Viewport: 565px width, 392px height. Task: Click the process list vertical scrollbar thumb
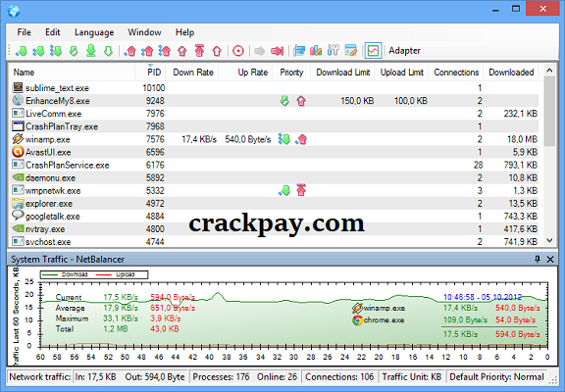[549, 111]
